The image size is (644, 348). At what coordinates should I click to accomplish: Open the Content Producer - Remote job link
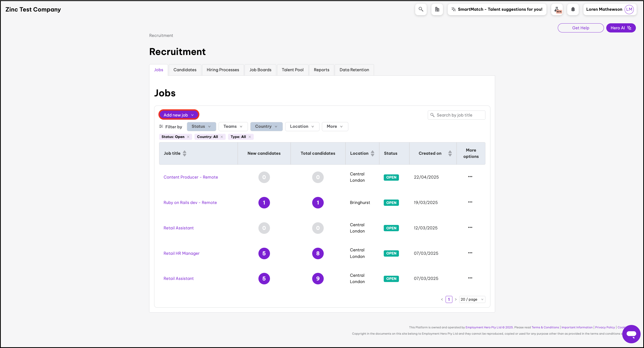(x=191, y=177)
